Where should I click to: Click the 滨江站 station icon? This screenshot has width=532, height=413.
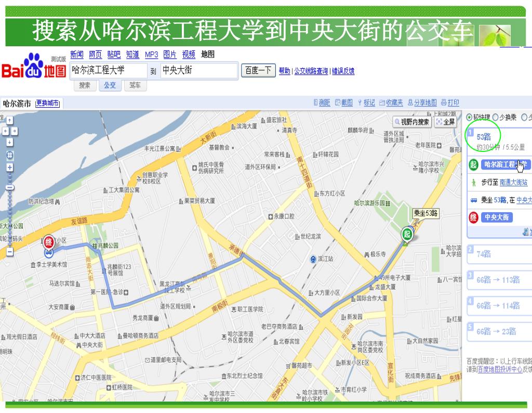[313, 259]
